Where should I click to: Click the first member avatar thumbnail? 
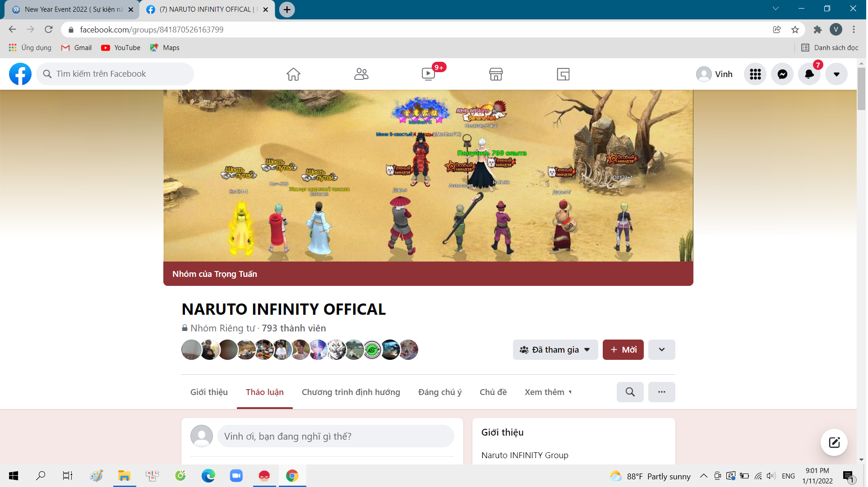191,349
